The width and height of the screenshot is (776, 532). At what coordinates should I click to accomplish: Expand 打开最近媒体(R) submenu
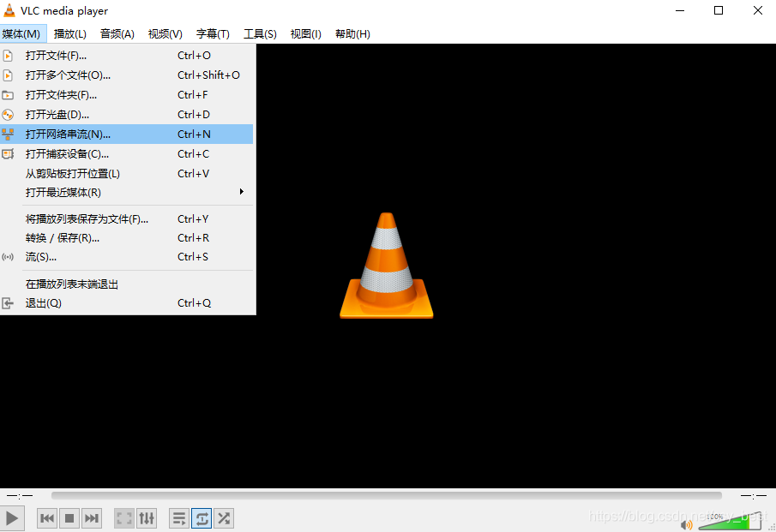click(x=127, y=193)
